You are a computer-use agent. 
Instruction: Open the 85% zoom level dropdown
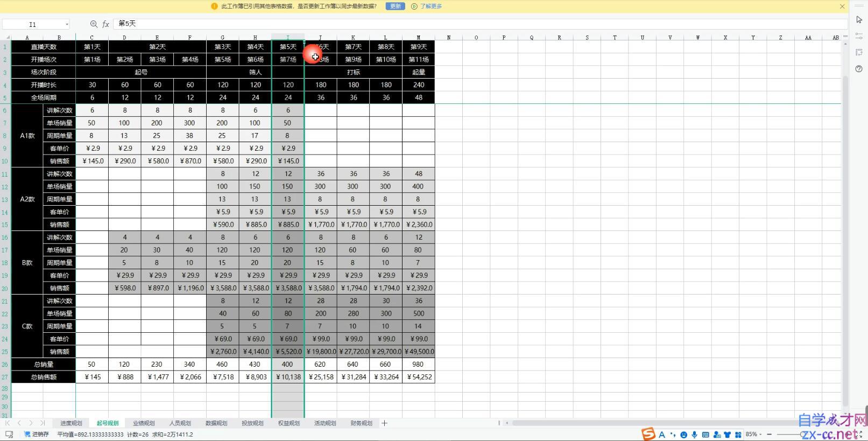[x=754, y=434]
